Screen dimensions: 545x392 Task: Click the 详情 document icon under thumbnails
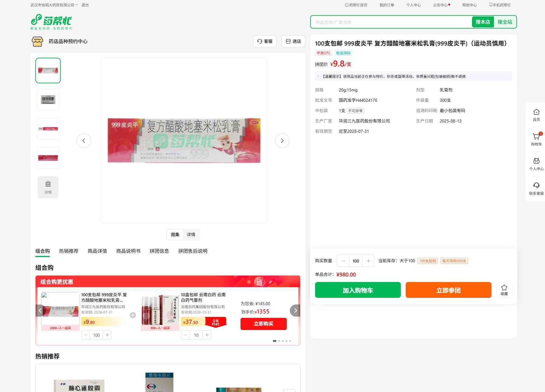(x=48, y=187)
